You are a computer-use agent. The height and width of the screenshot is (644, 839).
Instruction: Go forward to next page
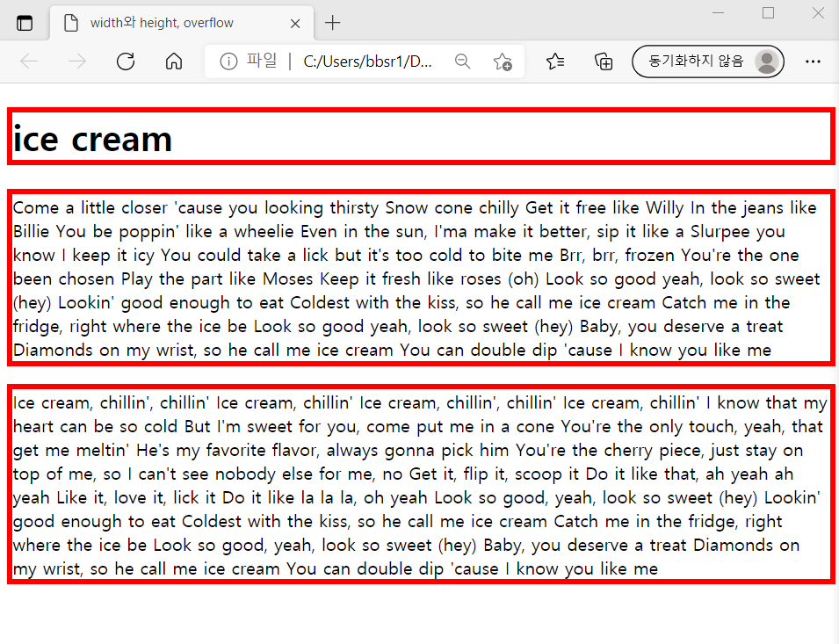(x=77, y=62)
